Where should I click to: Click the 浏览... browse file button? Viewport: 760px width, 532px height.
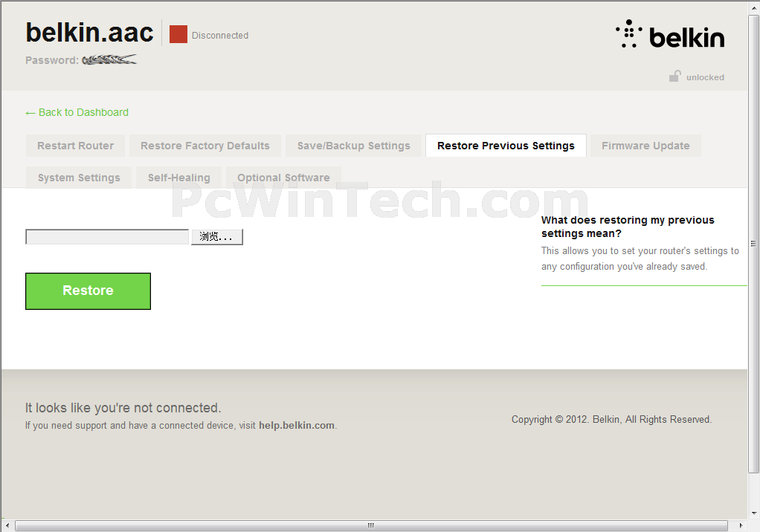coord(217,237)
